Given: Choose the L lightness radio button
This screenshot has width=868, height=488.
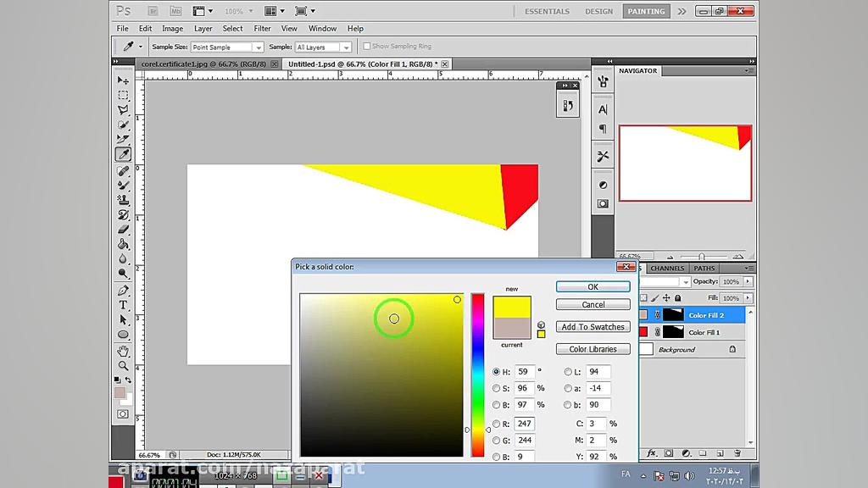Looking at the screenshot, I should click(568, 372).
